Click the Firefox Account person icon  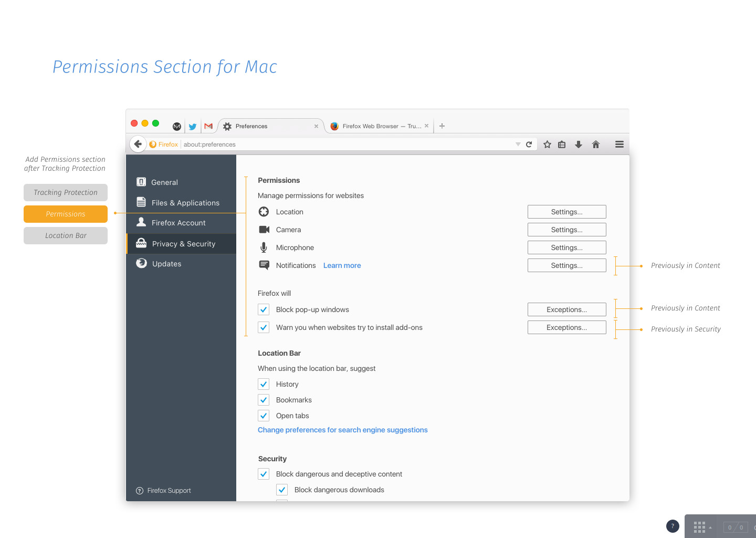coord(141,222)
